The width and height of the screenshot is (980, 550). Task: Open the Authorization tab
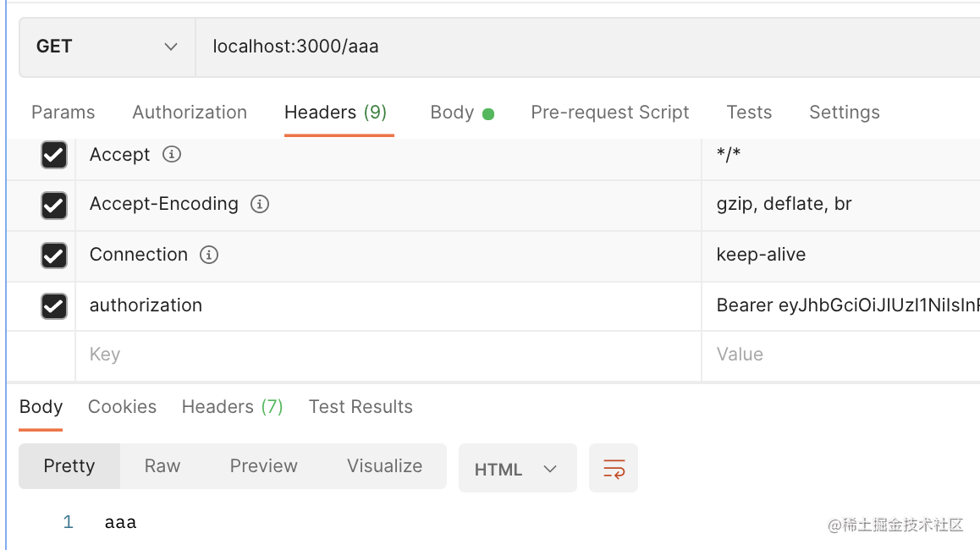pyautogui.click(x=190, y=113)
